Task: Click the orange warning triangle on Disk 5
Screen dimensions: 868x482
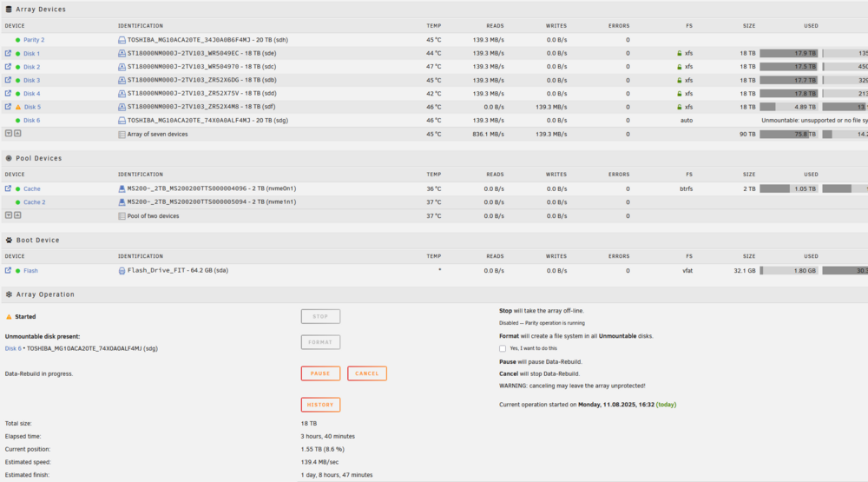Action: 17,107
